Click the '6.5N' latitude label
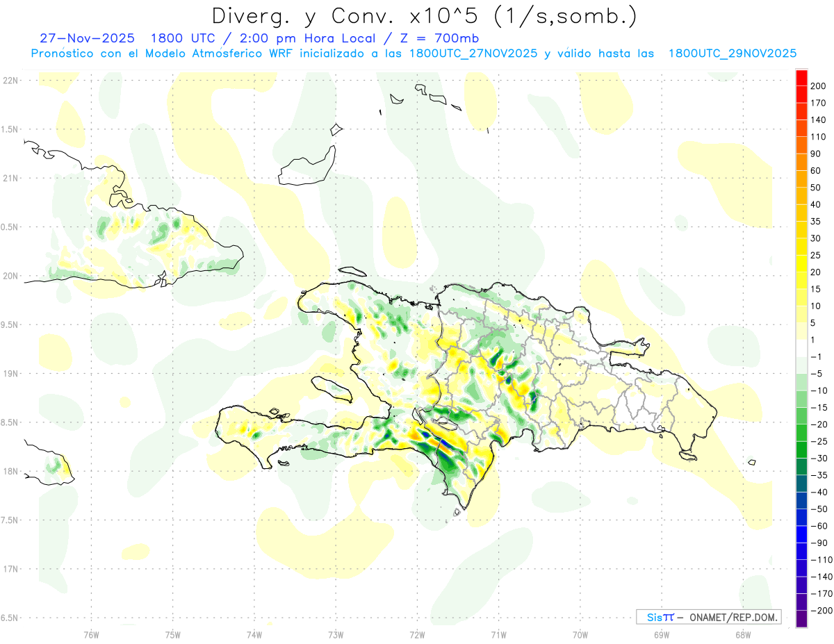Screen dimensions: 834x644 [10, 618]
